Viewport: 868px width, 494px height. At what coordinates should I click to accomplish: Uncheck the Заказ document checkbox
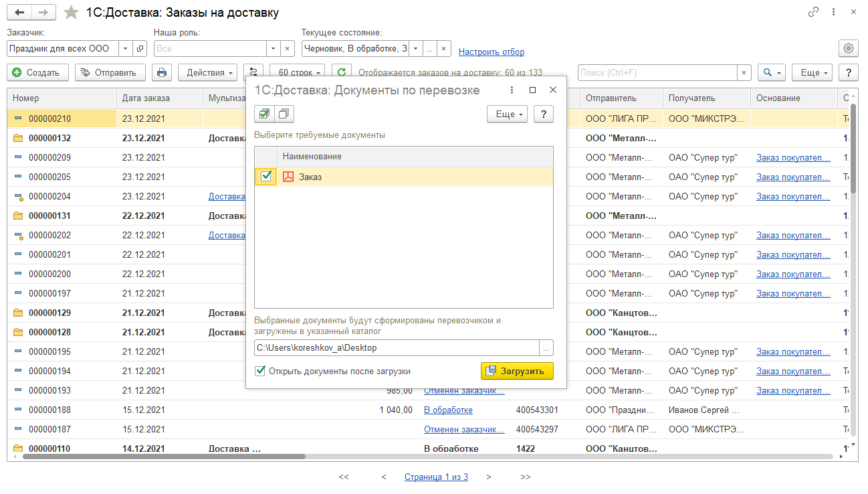click(x=266, y=176)
